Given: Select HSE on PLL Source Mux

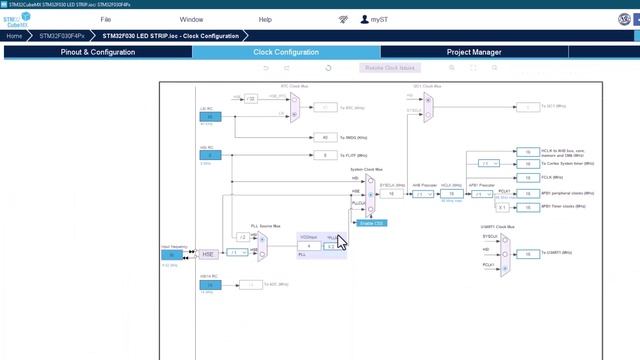Looking at the screenshot, I should pos(262,254).
